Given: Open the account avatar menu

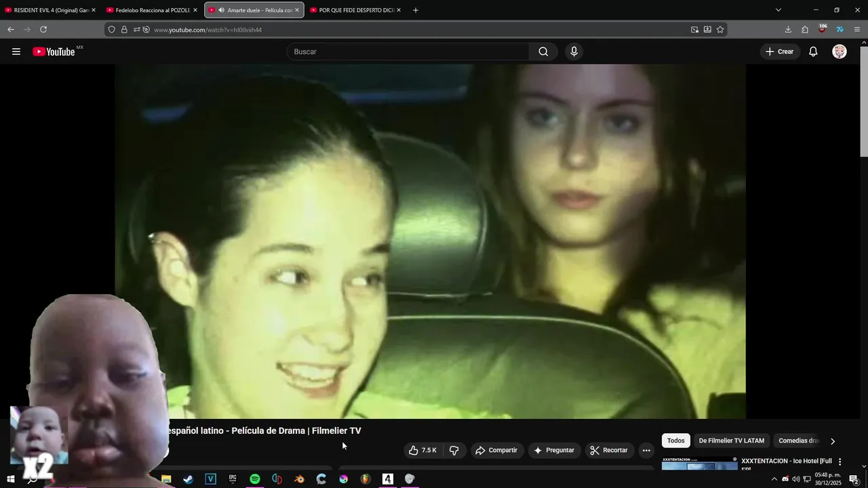Looking at the screenshot, I should (x=840, y=52).
